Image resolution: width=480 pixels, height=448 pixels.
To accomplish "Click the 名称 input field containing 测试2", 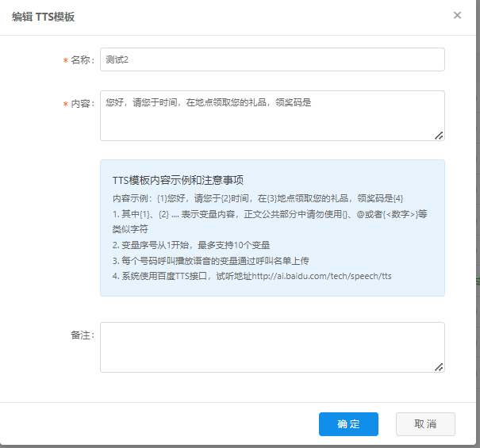I will (x=272, y=59).
